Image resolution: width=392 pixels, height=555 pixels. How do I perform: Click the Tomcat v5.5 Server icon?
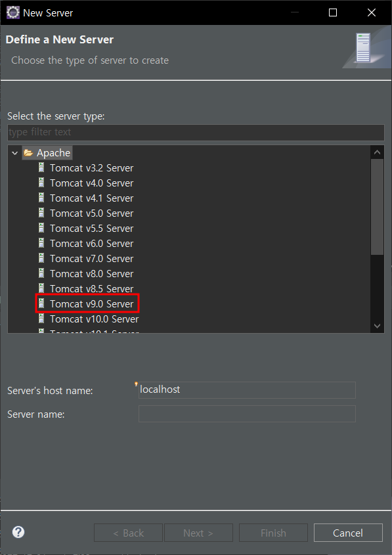41,228
